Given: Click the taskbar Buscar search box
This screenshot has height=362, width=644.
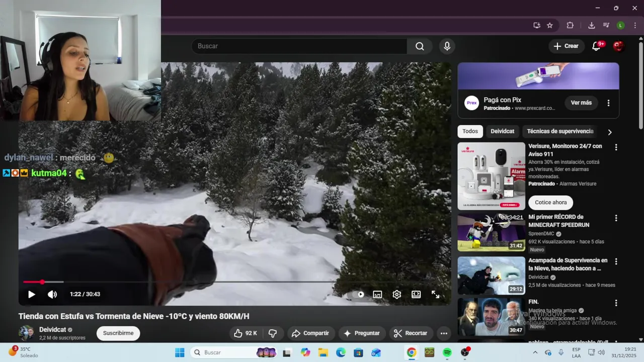Looking at the screenshot, I should [x=234, y=352].
